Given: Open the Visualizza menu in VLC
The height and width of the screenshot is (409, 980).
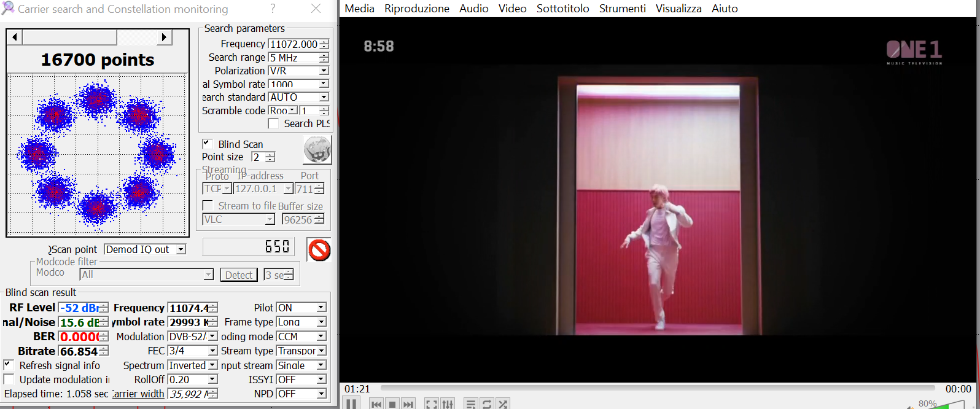Looking at the screenshot, I should tap(679, 9).
